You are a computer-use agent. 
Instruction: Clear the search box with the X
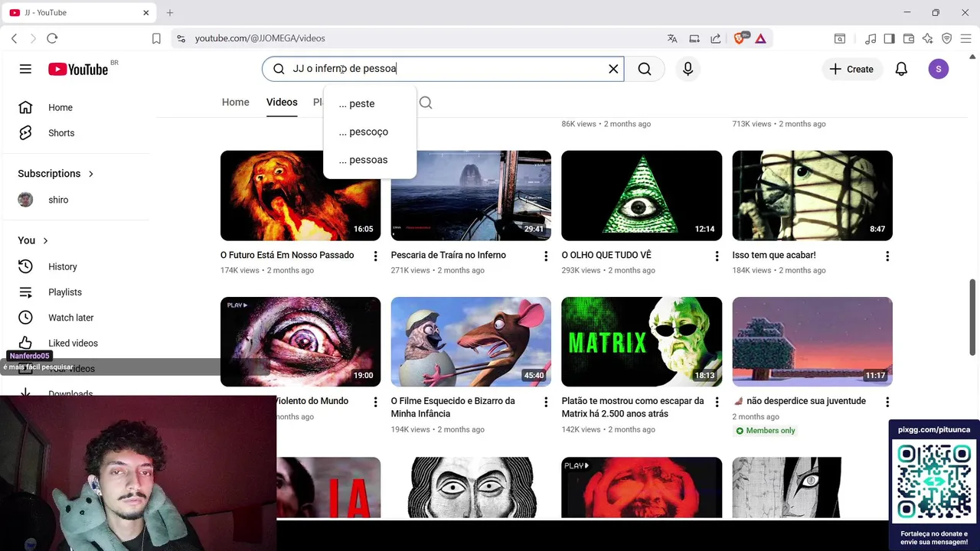(x=613, y=69)
